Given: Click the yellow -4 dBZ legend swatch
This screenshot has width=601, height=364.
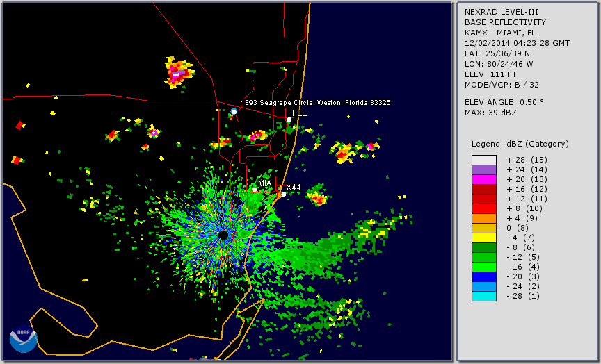Looking at the screenshot, I should click(484, 238).
